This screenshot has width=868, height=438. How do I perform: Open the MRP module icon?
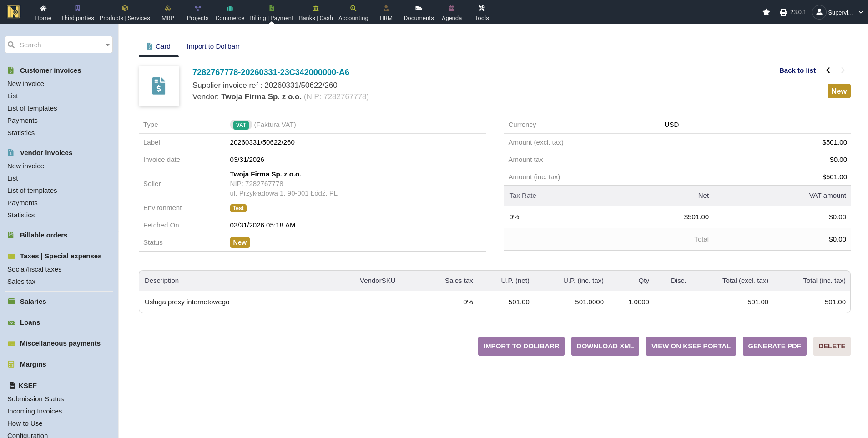coord(167,8)
